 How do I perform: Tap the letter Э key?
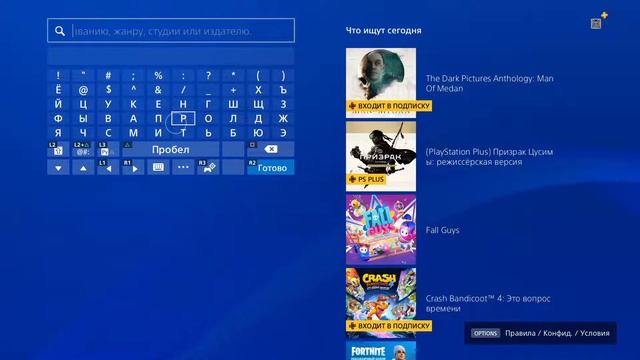(x=283, y=133)
